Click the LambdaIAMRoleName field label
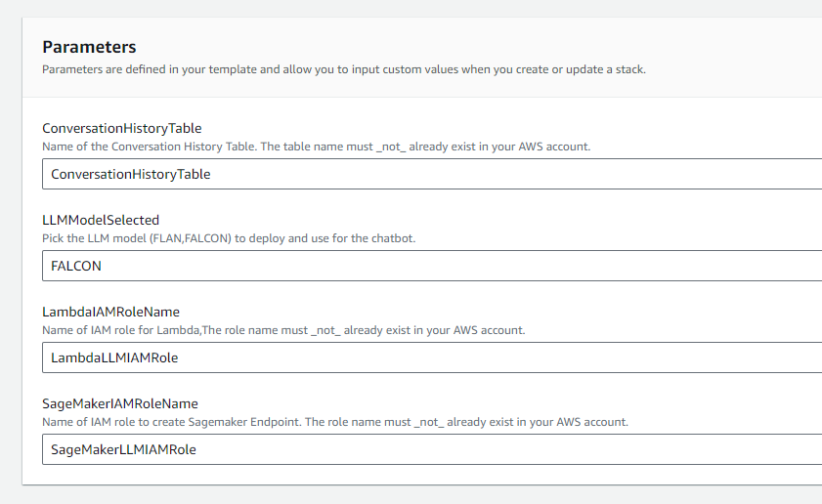822x504 pixels. pyautogui.click(x=111, y=312)
